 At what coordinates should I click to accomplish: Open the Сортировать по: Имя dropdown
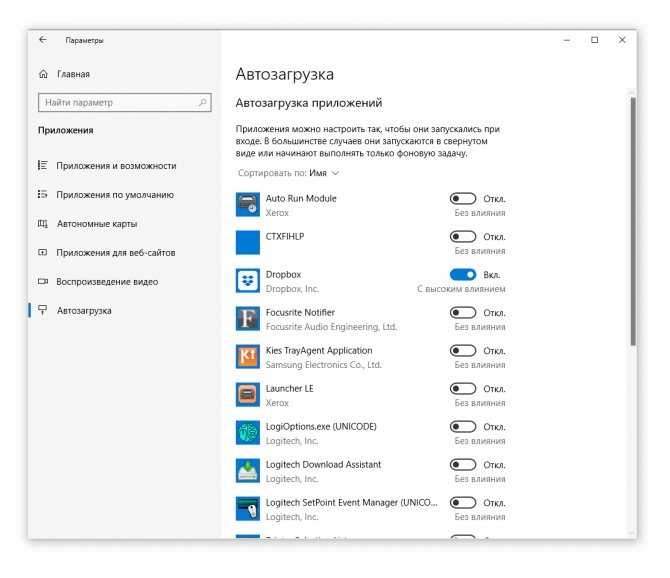[x=288, y=173]
